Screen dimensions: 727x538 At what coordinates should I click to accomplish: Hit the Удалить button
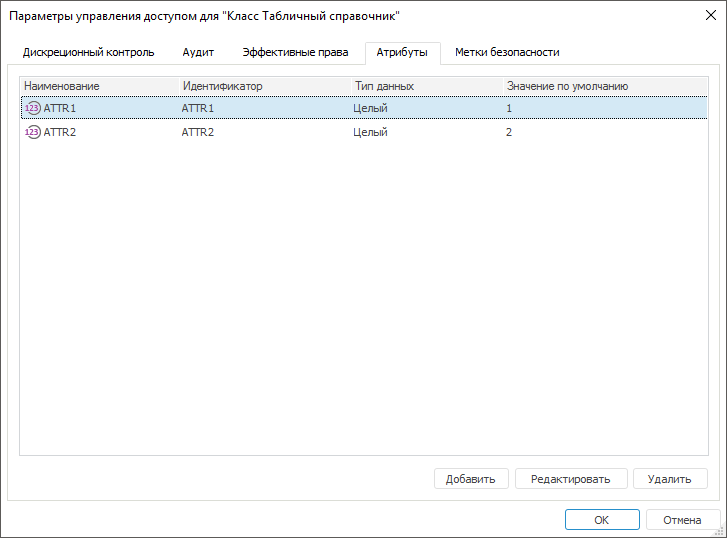[x=669, y=479]
